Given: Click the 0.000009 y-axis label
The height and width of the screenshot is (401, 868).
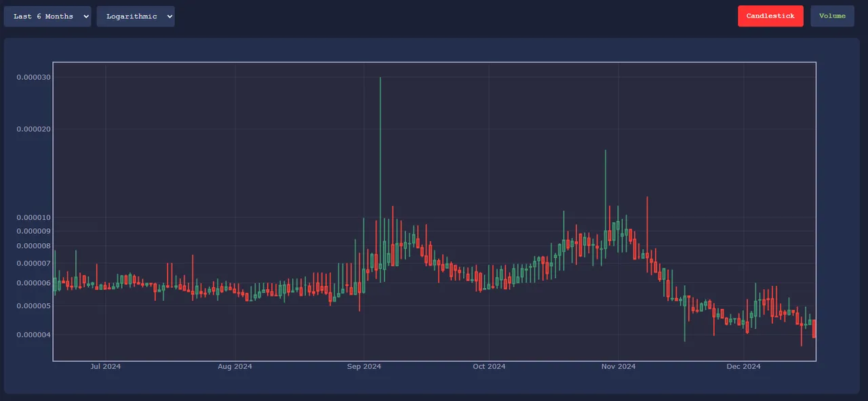Looking at the screenshot, I should (33, 231).
